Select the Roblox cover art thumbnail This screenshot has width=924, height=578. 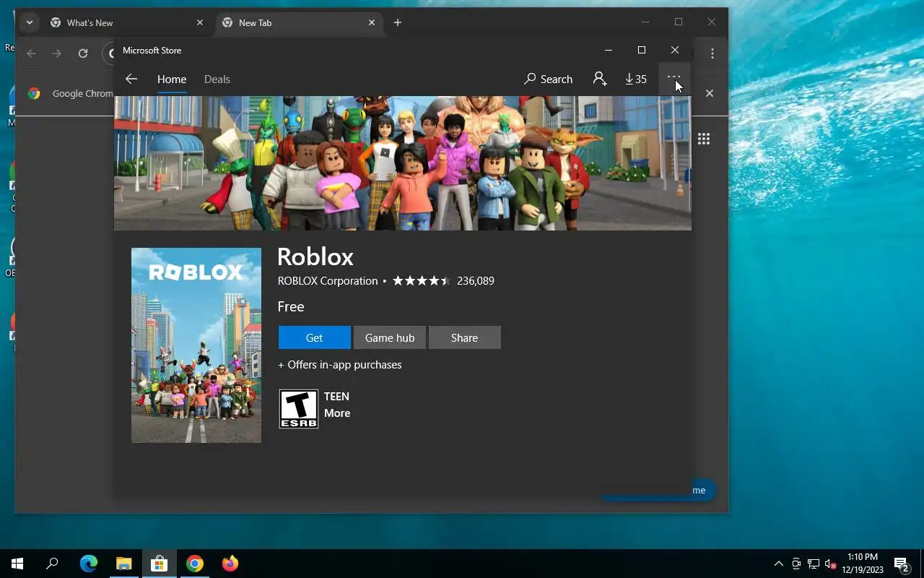coord(196,345)
